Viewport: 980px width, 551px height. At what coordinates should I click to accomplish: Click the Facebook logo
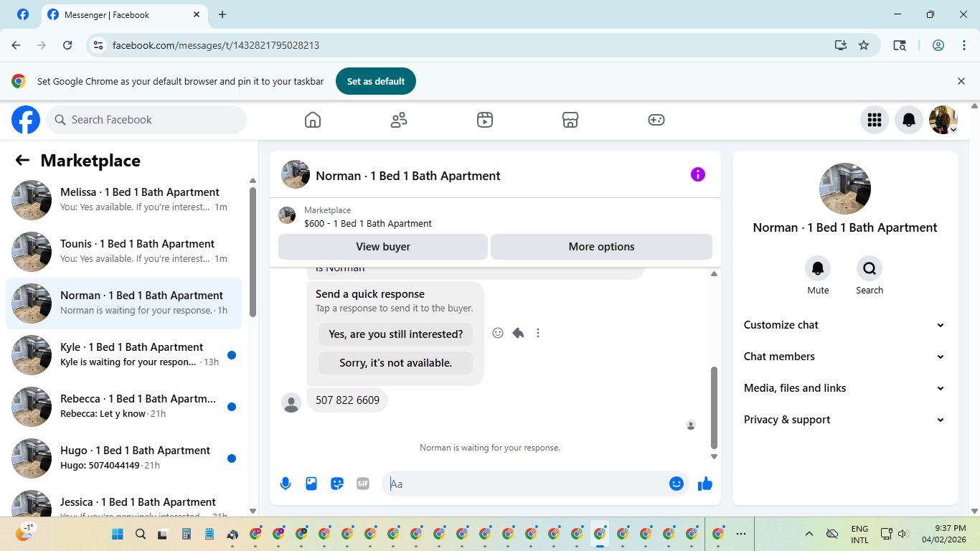26,120
